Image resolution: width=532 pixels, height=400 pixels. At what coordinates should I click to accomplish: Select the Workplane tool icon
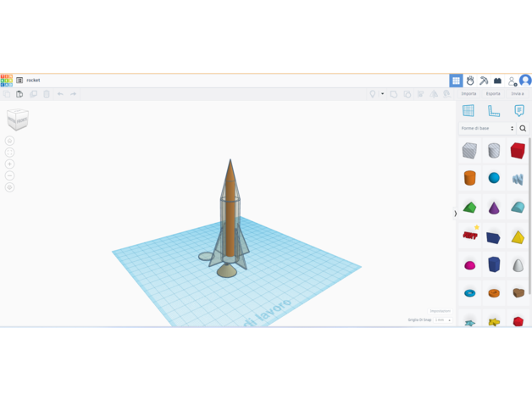pos(468,111)
